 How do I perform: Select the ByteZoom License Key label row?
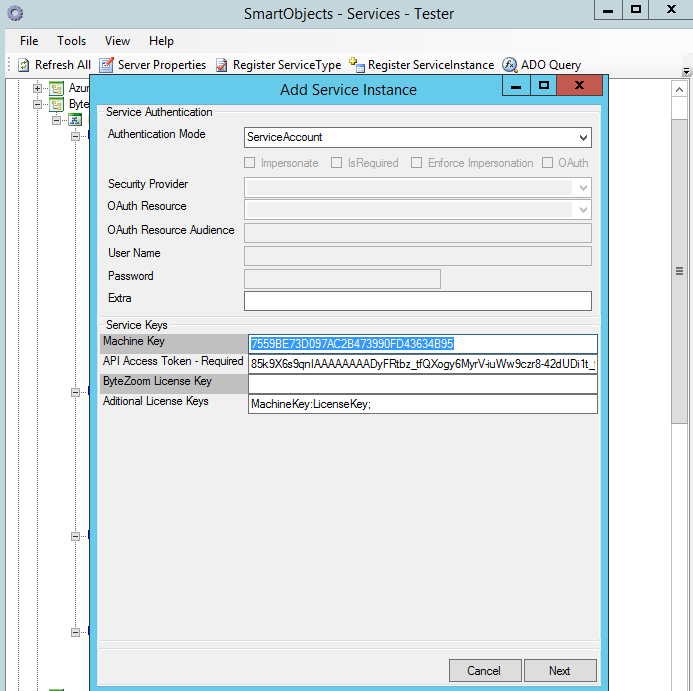(x=174, y=384)
